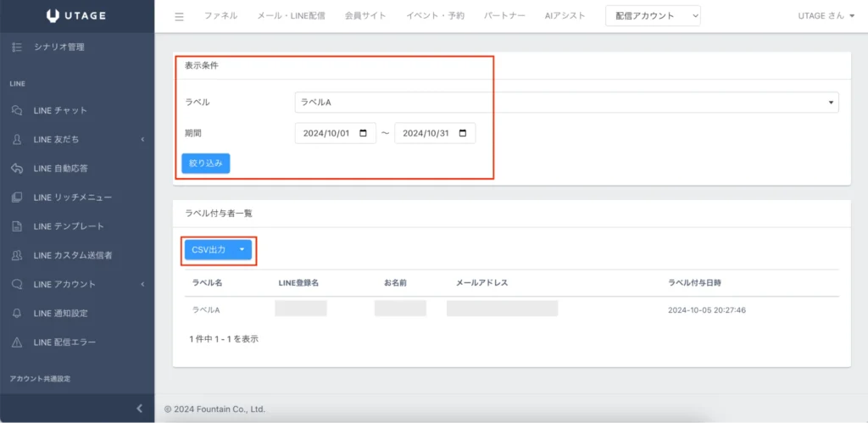
Task: Open the イベント・予約 menu
Action: [435, 16]
